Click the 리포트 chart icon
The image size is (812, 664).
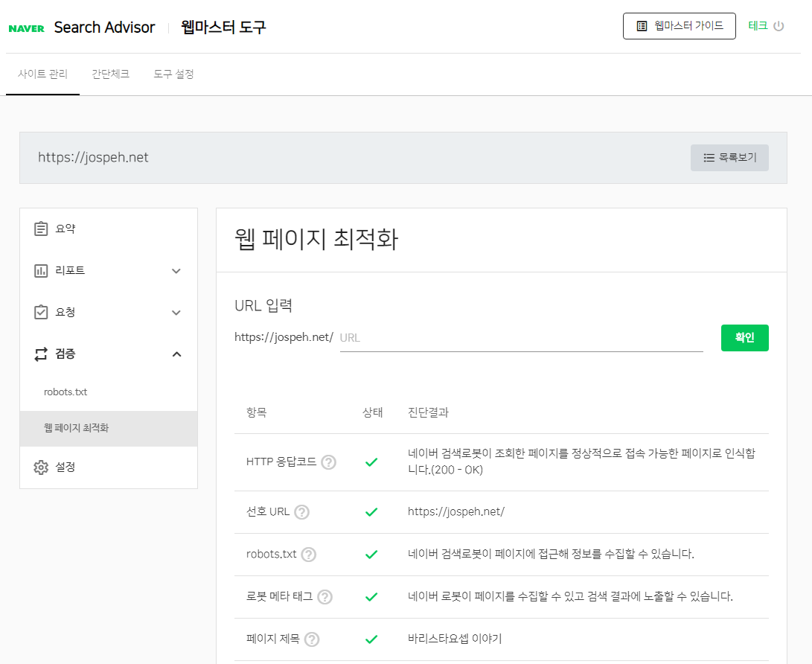41,270
